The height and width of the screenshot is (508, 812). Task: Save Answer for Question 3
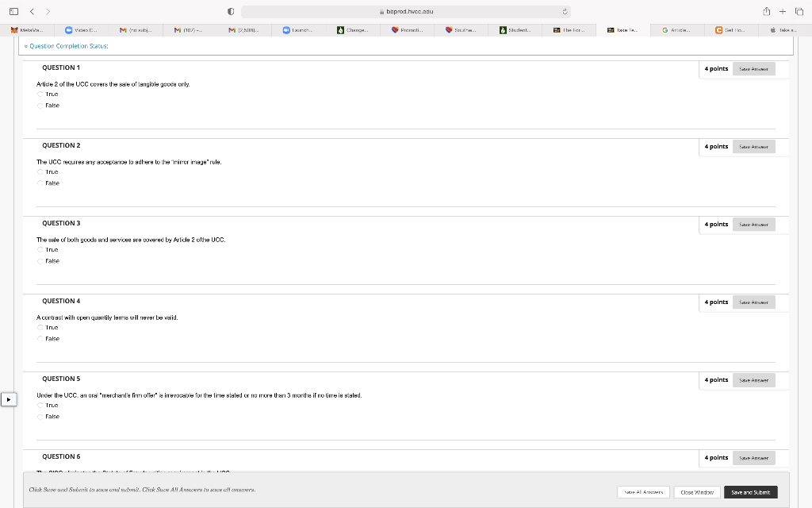pyautogui.click(x=753, y=225)
